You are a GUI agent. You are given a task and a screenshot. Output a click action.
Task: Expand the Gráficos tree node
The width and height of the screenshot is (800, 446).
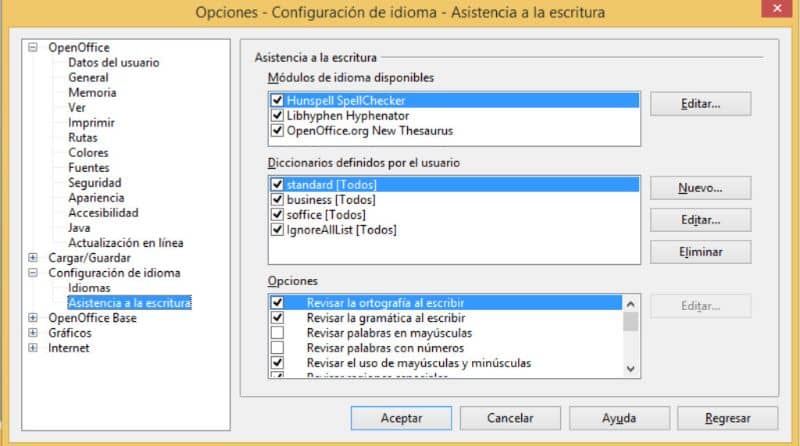[33, 333]
